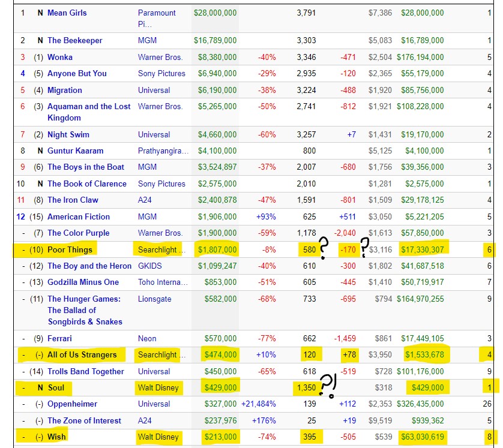Click the GKIDS distributor link
503x448 pixels.
tap(150, 266)
